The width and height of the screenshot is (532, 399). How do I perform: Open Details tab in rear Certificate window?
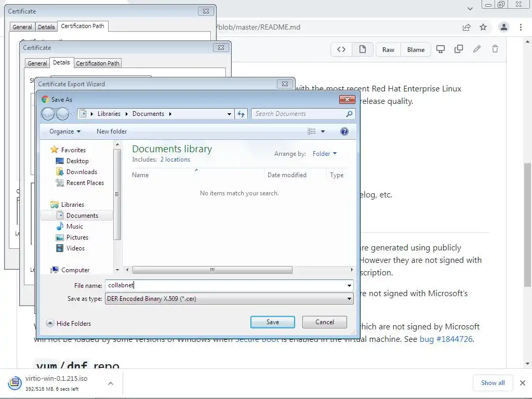pos(46,27)
